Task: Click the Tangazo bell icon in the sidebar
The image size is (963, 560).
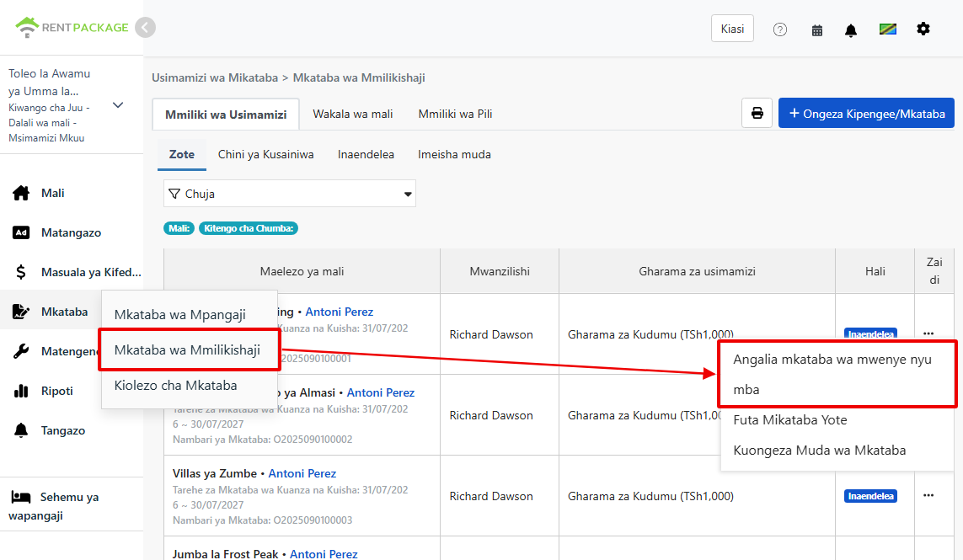Action: pyautogui.click(x=21, y=430)
